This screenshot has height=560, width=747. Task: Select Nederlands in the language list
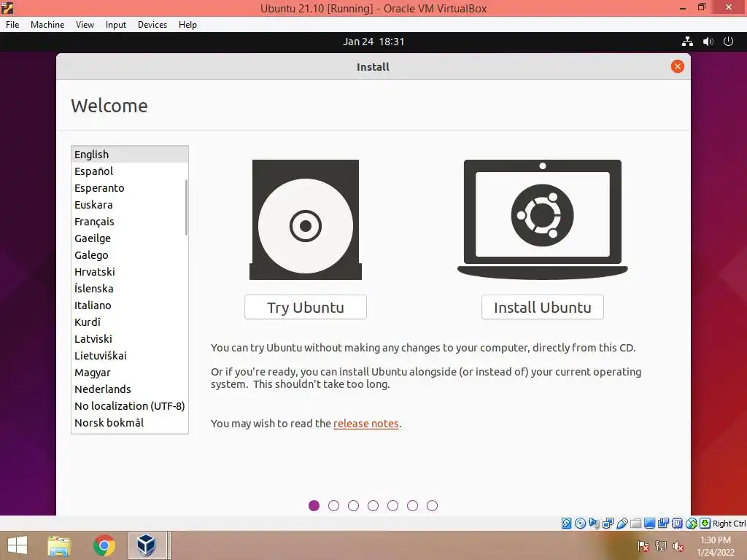(130, 389)
